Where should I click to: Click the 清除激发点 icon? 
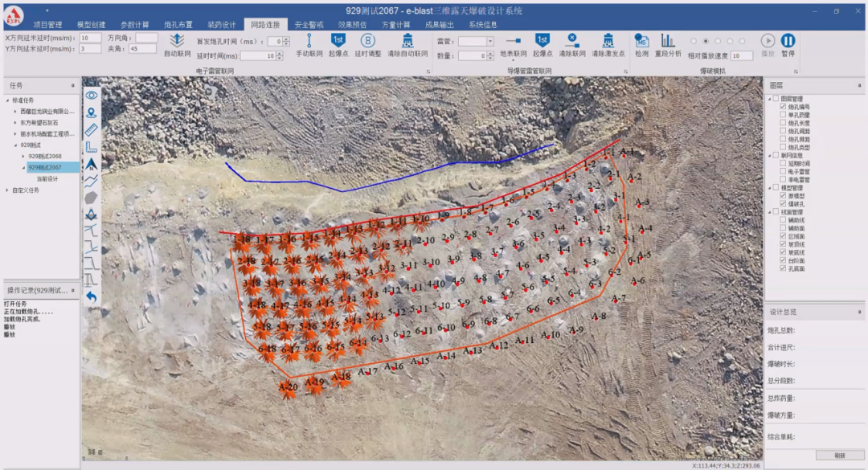pyautogui.click(x=608, y=41)
